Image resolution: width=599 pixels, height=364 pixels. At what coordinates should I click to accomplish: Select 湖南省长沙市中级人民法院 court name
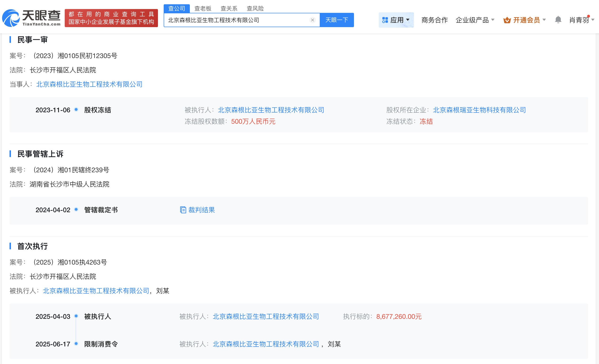pyautogui.click(x=69, y=184)
